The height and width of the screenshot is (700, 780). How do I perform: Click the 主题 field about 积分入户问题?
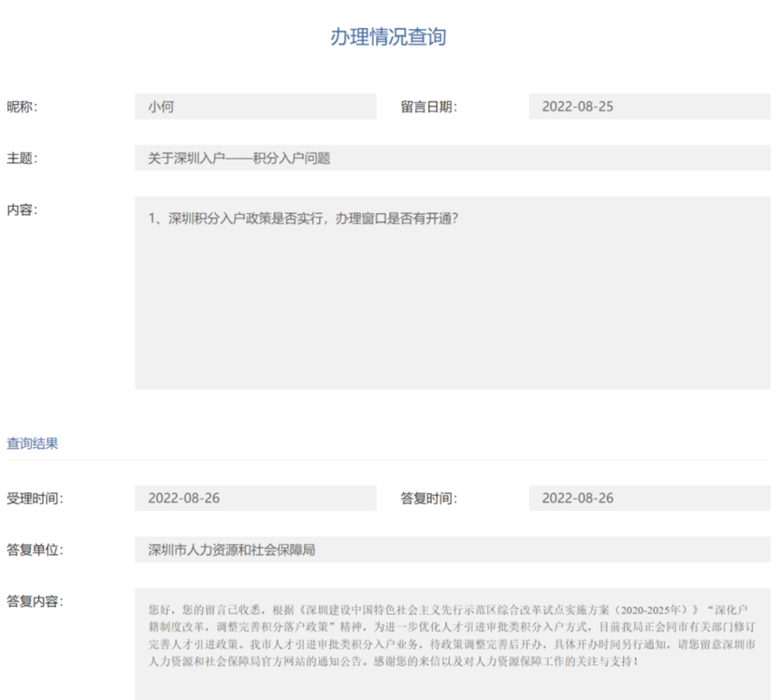click(453, 158)
